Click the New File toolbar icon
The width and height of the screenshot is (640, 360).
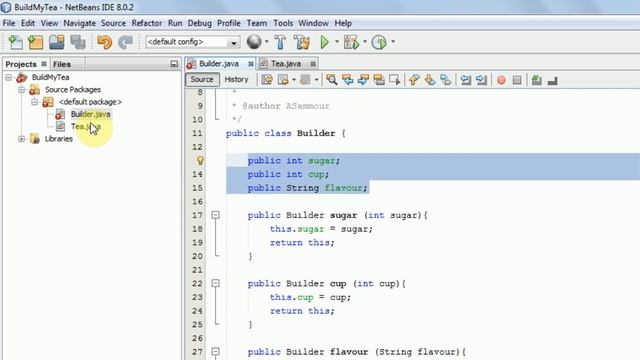point(15,42)
